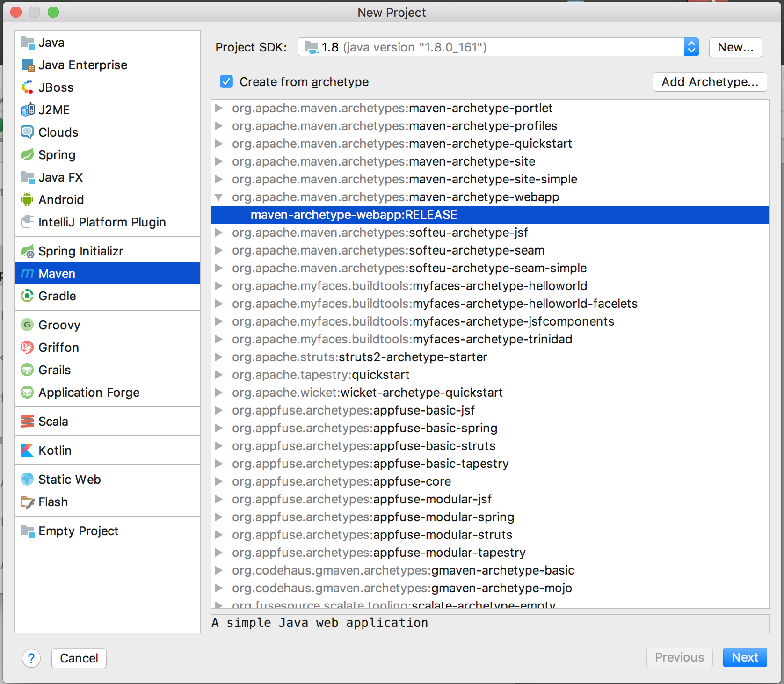Click Add Archetype... button
The width and height of the screenshot is (784, 684).
pyautogui.click(x=710, y=82)
